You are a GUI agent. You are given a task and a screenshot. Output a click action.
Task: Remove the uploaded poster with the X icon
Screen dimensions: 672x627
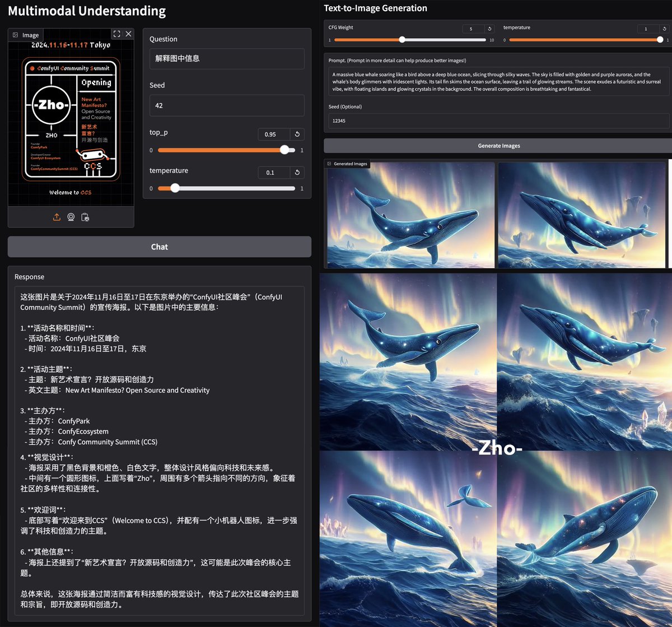click(x=128, y=34)
